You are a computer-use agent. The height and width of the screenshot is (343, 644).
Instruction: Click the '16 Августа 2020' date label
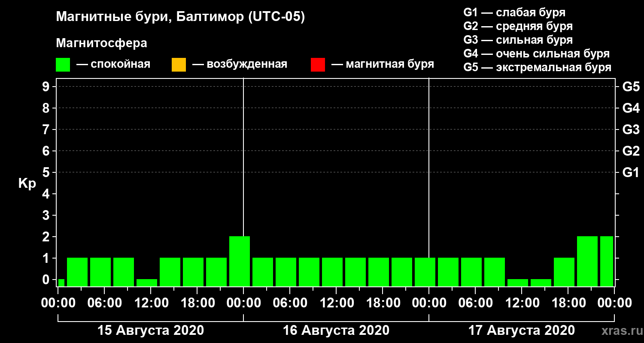click(x=336, y=331)
